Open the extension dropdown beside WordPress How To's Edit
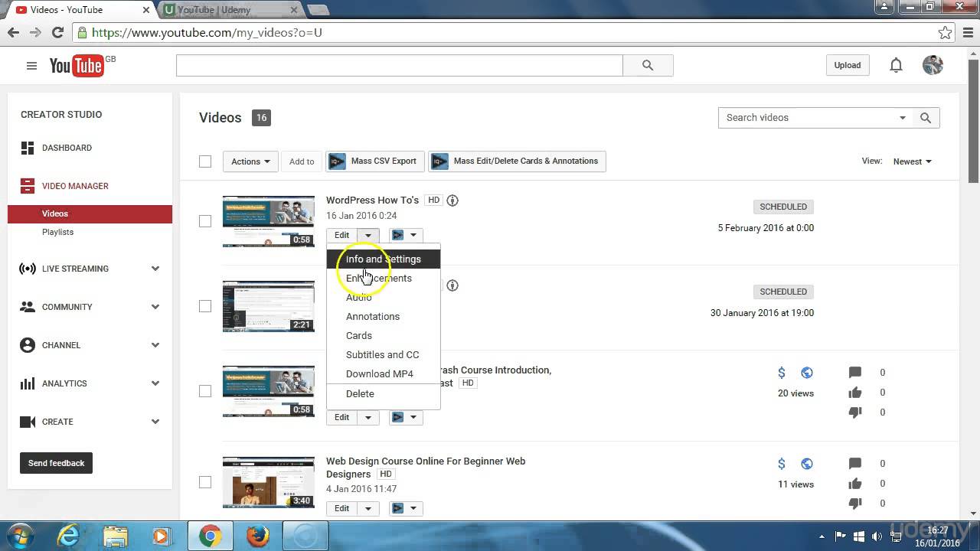Viewport: 980px width, 551px height. click(406, 235)
